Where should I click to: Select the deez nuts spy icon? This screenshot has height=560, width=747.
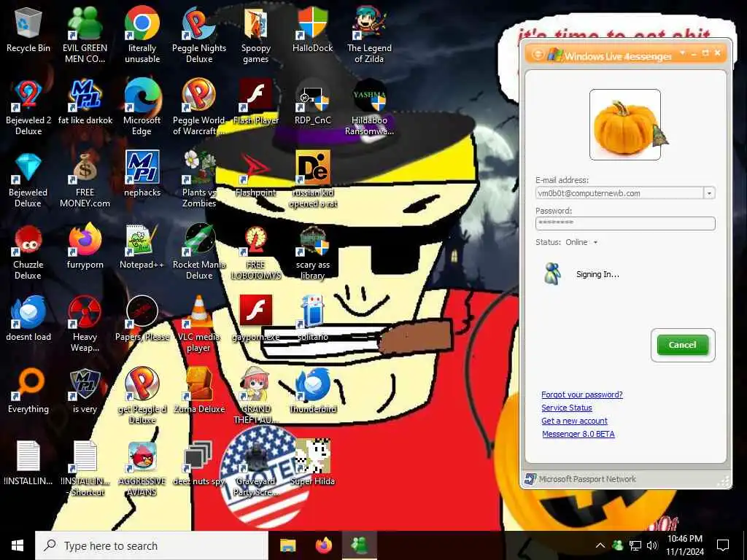coord(199,456)
